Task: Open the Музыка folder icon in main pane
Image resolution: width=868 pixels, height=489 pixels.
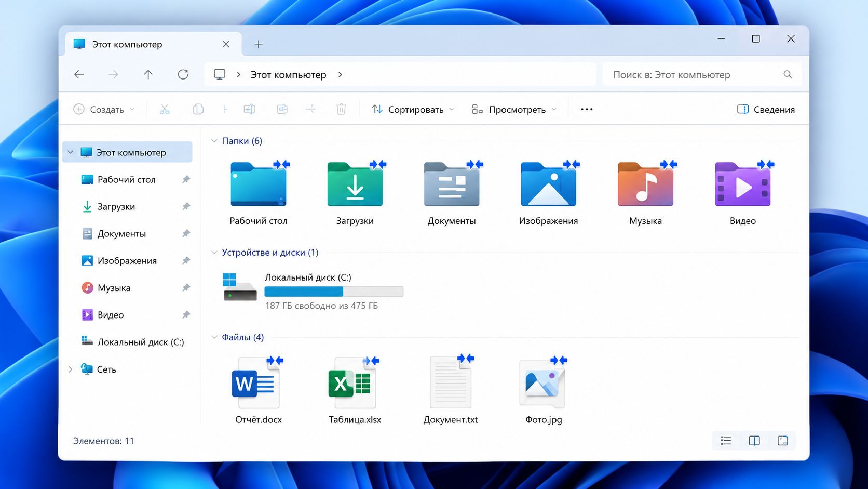Action: [645, 184]
